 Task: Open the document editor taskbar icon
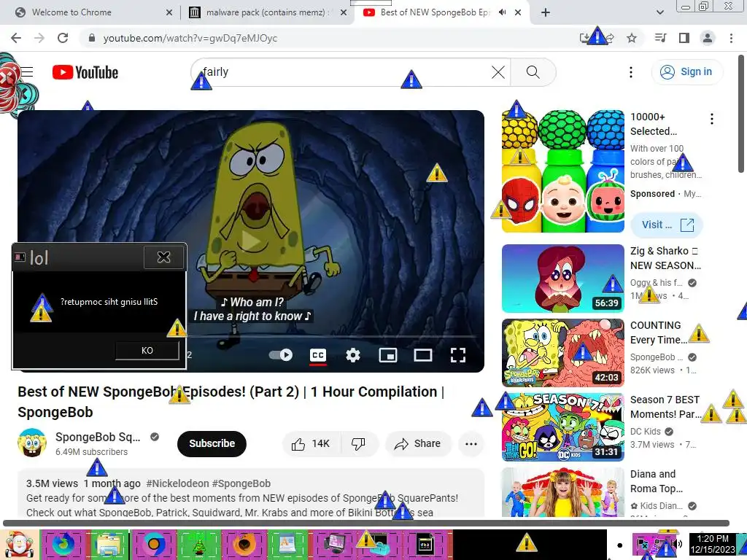coord(287,545)
